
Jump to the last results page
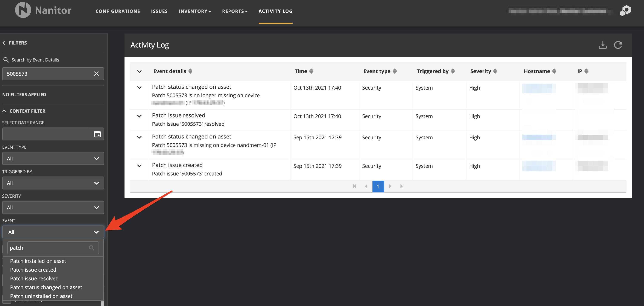coord(401,186)
